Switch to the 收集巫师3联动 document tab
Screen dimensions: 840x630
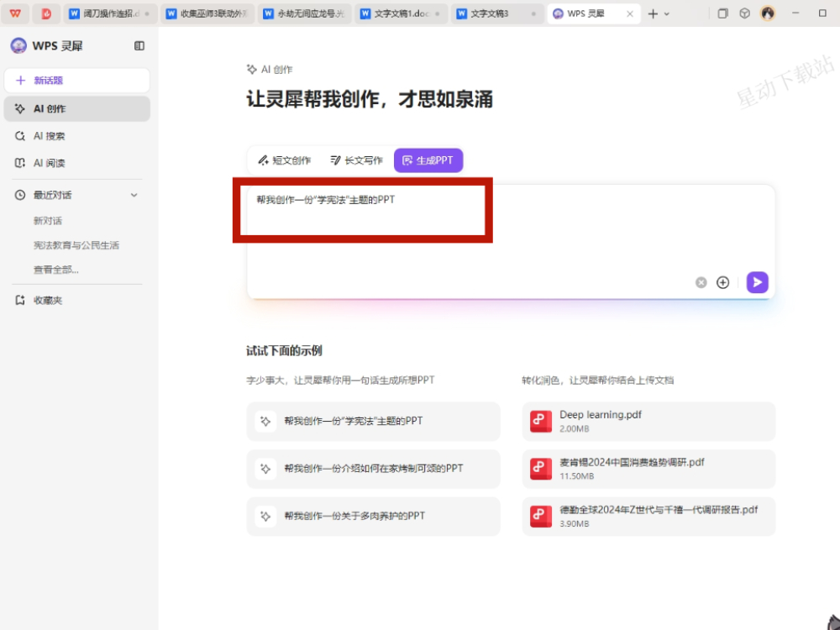(x=207, y=14)
